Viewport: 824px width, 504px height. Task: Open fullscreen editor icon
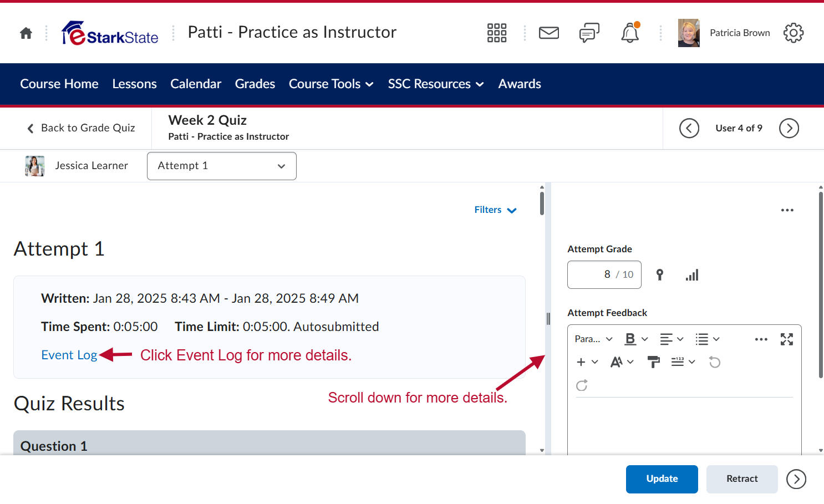787,339
